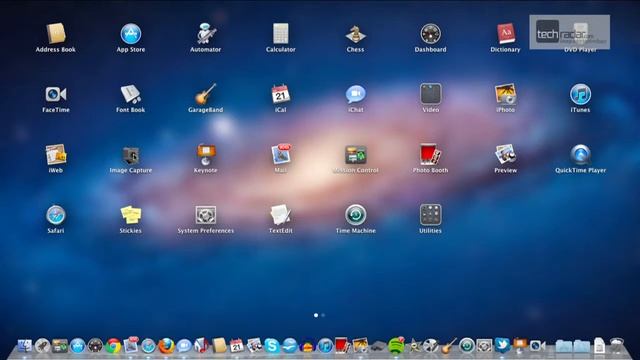Viewport: 640px width, 360px height.
Task: Open Mission Control from the Launchpad grid
Action: click(x=356, y=155)
